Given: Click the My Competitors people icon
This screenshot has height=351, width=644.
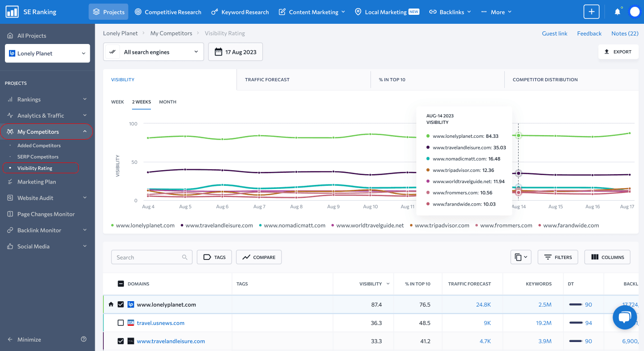Looking at the screenshot, I should 10,132.
